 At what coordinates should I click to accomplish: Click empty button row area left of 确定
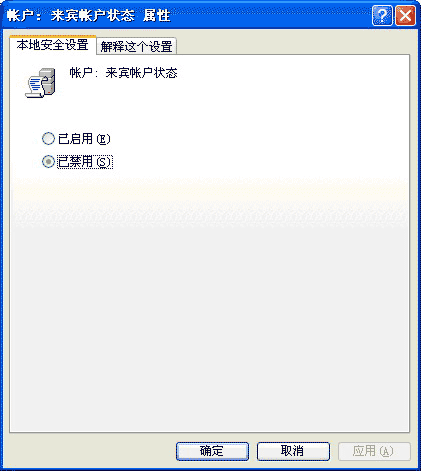(90, 451)
